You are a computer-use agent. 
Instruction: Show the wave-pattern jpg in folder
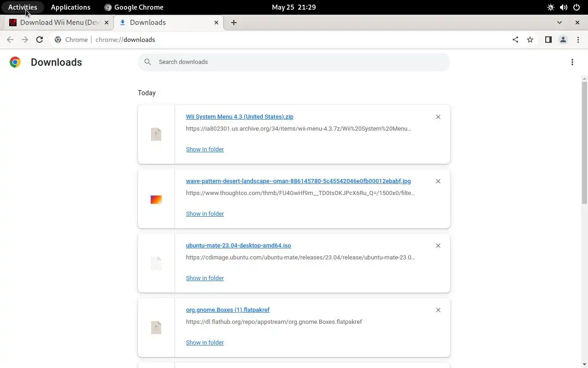click(x=205, y=214)
